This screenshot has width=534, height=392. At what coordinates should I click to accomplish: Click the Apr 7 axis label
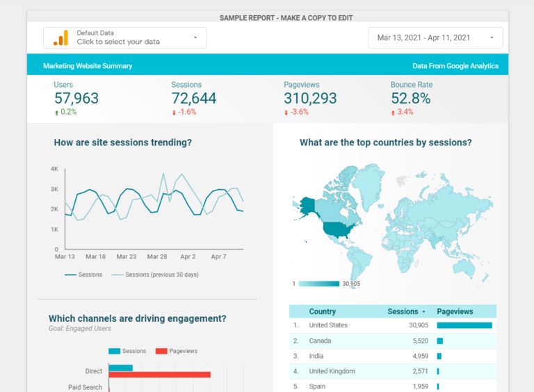click(x=218, y=256)
